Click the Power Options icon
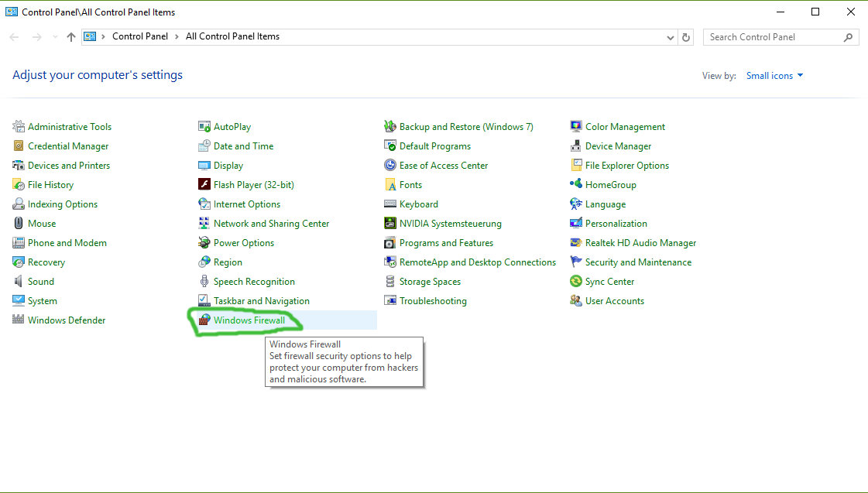The height and width of the screenshot is (493, 868). pyautogui.click(x=204, y=243)
